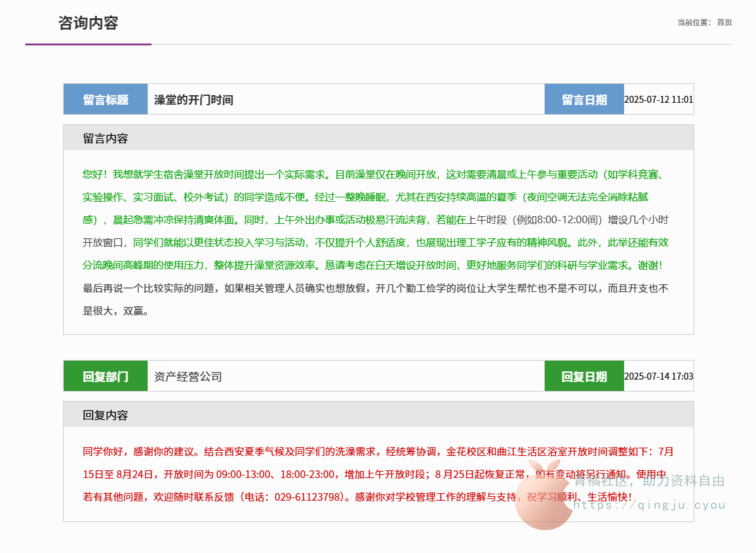Click the blue 留言日期 label
The width and height of the screenshot is (756, 553).
[x=584, y=100]
